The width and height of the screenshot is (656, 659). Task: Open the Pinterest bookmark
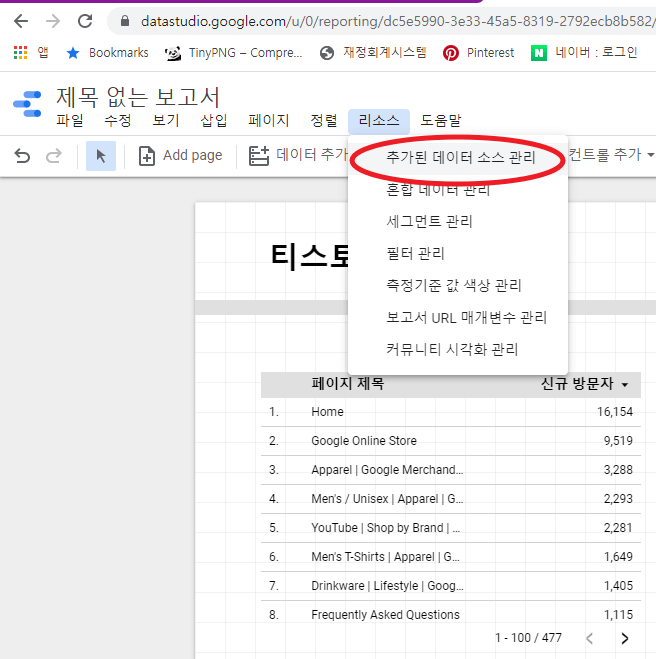478,53
